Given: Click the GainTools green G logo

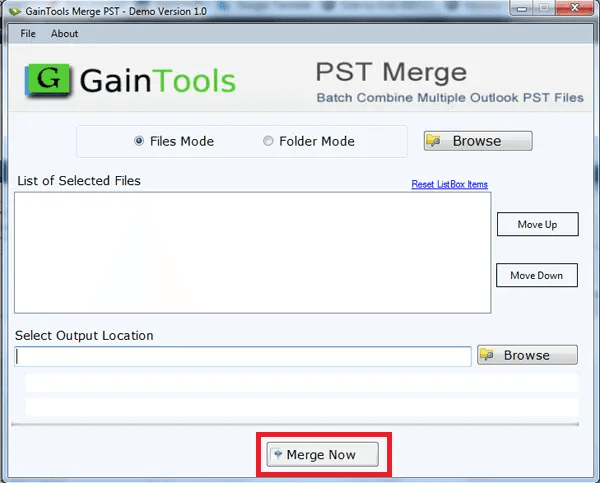Looking at the screenshot, I should pyautogui.click(x=48, y=80).
